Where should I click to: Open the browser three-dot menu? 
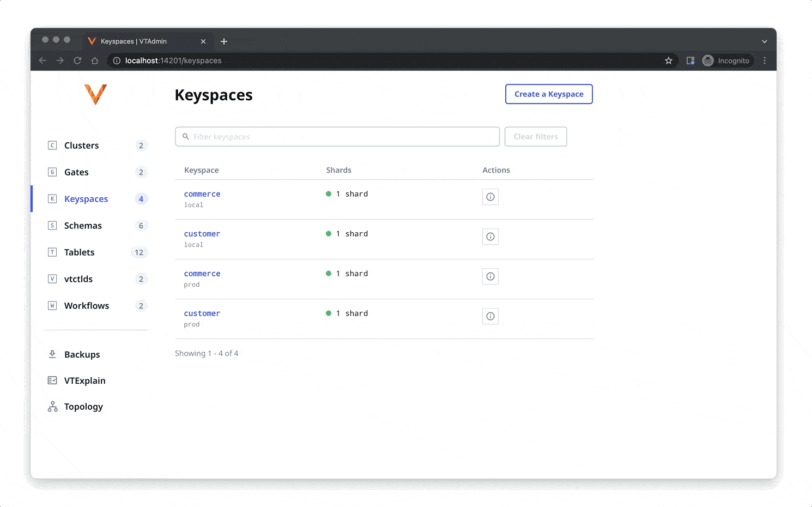point(765,61)
